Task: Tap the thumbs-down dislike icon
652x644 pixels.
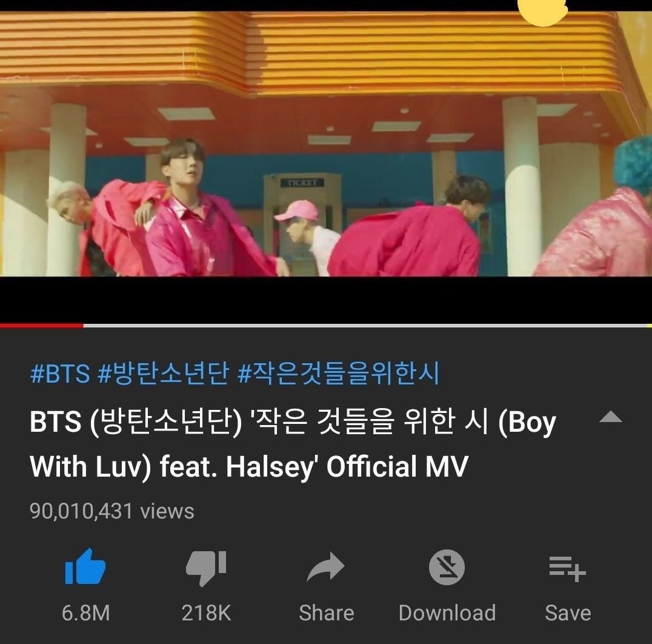Action: click(x=206, y=568)
